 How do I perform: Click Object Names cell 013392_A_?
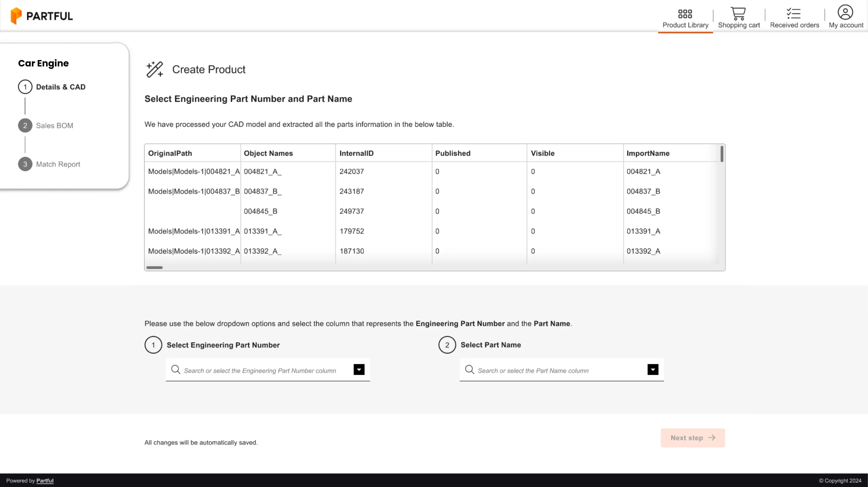coord(262,251)
